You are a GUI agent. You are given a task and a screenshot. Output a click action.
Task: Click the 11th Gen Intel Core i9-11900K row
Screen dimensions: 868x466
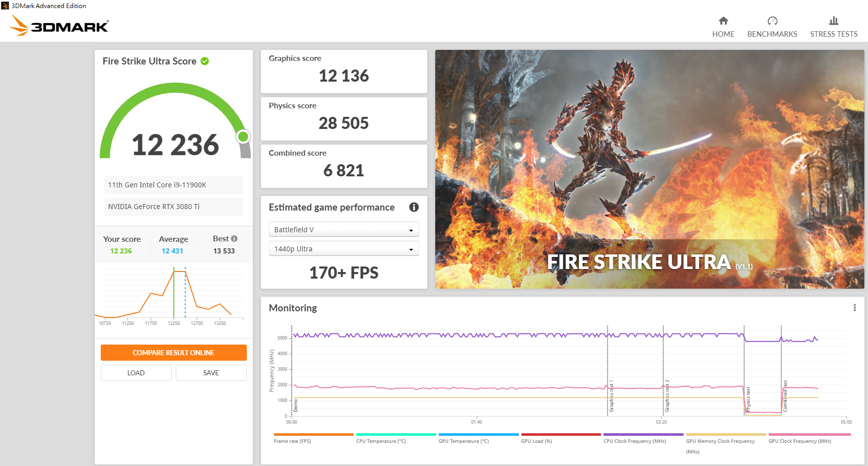(x=173, y=185)
